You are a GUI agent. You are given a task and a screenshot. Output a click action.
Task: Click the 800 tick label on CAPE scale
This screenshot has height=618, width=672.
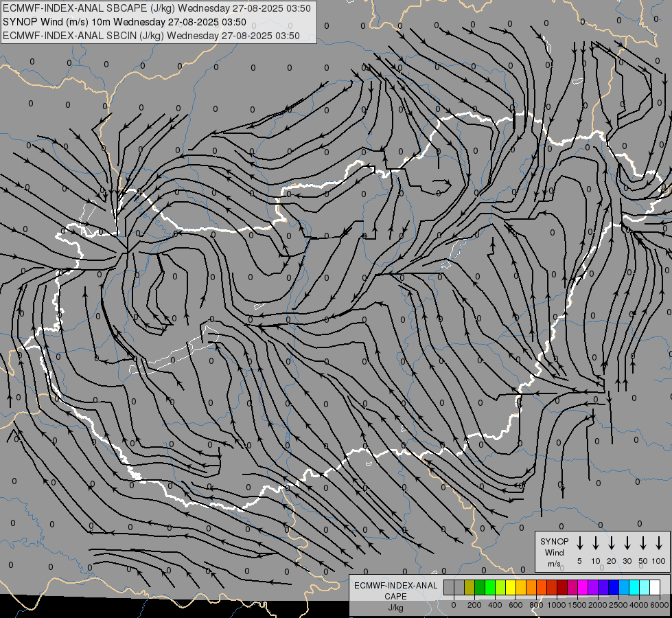click(x=536, y=605)
